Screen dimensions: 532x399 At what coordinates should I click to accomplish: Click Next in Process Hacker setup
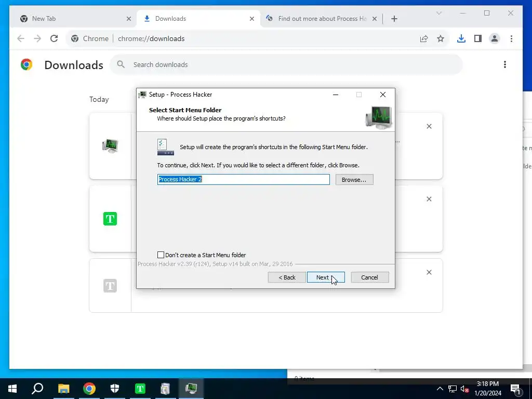[326, 277]
